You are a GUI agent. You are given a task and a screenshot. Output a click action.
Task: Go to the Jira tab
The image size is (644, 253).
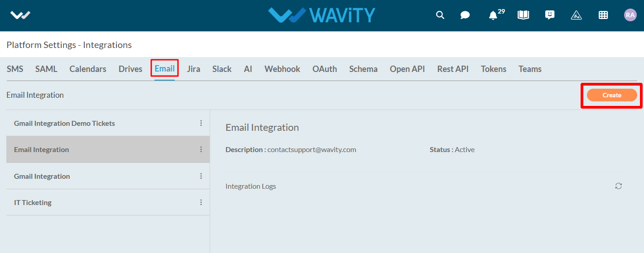193,69
